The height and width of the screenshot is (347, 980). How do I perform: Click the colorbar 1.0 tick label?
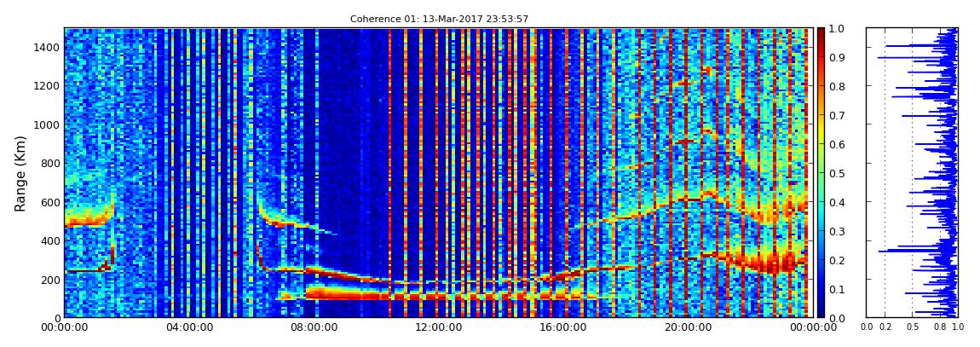tap(836, 29)
